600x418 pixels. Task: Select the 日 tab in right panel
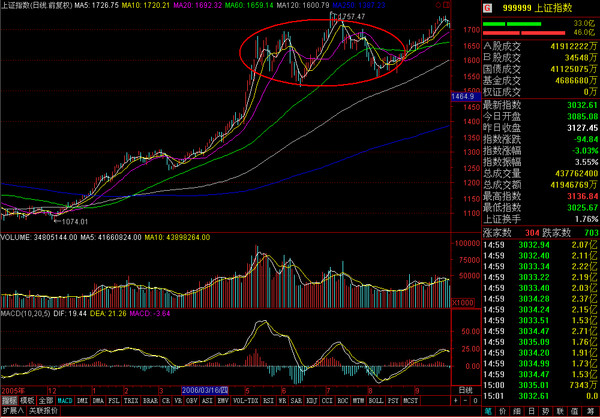[532, 411]
